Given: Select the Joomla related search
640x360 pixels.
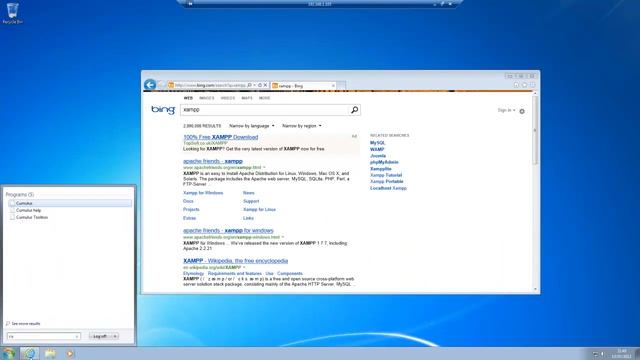Looking at the screenshot, I should pos(378,156).
